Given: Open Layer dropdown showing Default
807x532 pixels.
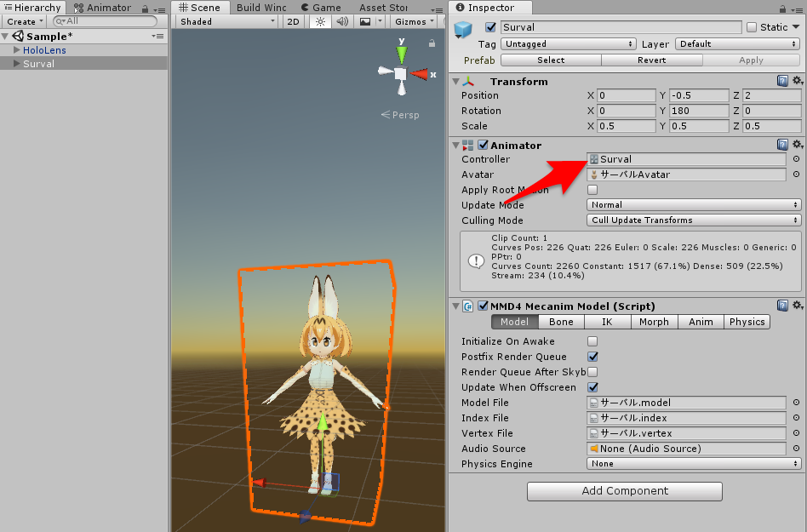Looking at the screenshot, I should pyautogui.click(x=737, y=43).
